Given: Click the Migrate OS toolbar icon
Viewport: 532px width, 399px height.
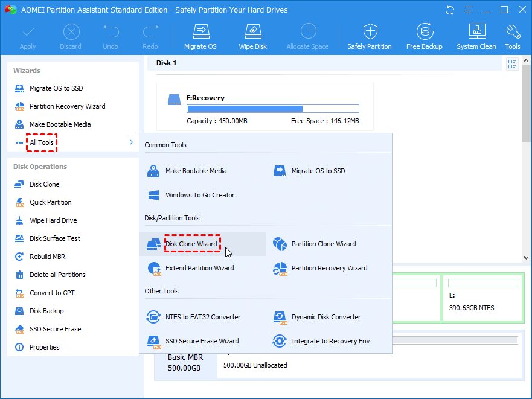Looking at the screenshot, I should 201,36.
